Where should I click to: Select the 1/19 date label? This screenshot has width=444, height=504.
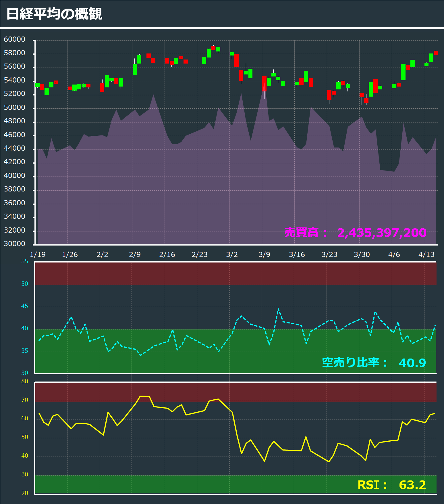pyautogui.click(x=38, y=254)
